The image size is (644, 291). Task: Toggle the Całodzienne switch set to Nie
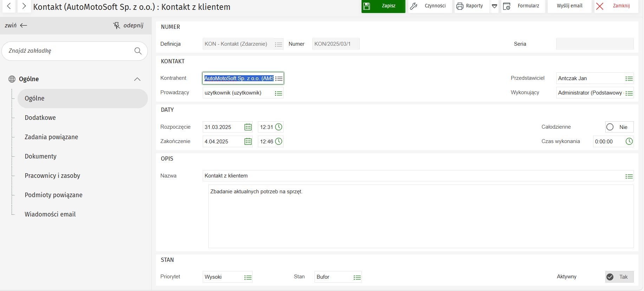coord(610,127)
